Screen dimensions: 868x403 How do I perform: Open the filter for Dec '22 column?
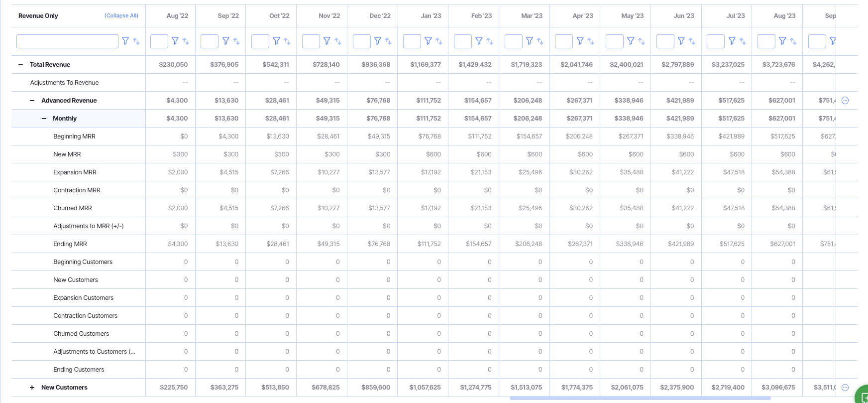[378, 41]
